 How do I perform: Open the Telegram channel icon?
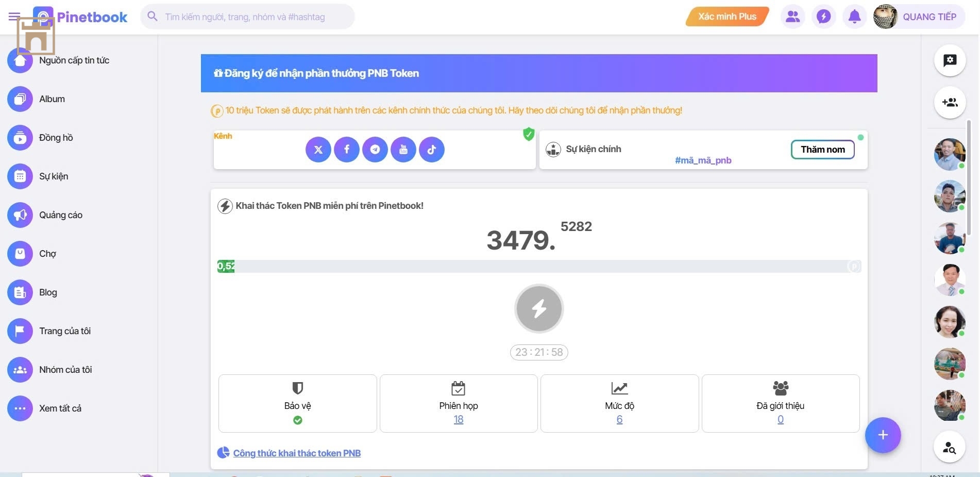(x=375, y=150)
